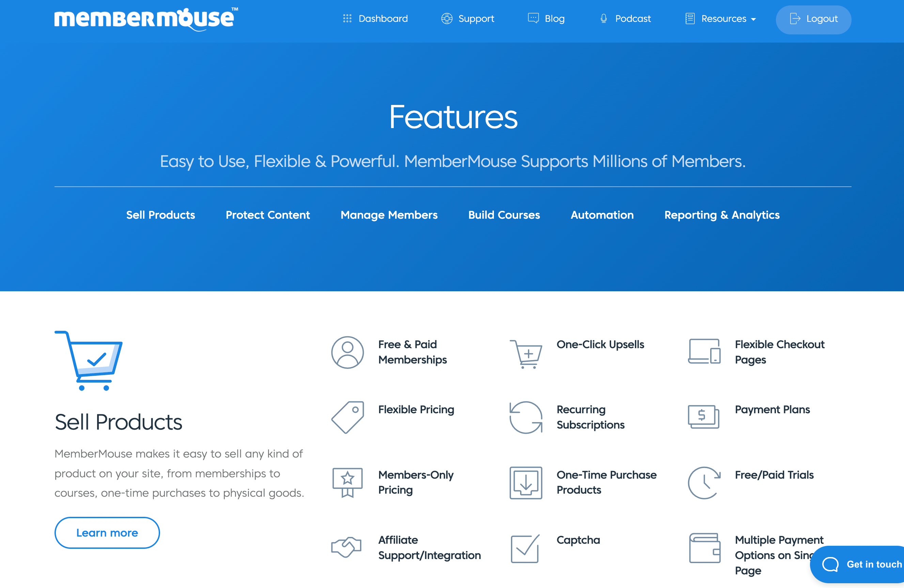Click the Learn more button

107,532
